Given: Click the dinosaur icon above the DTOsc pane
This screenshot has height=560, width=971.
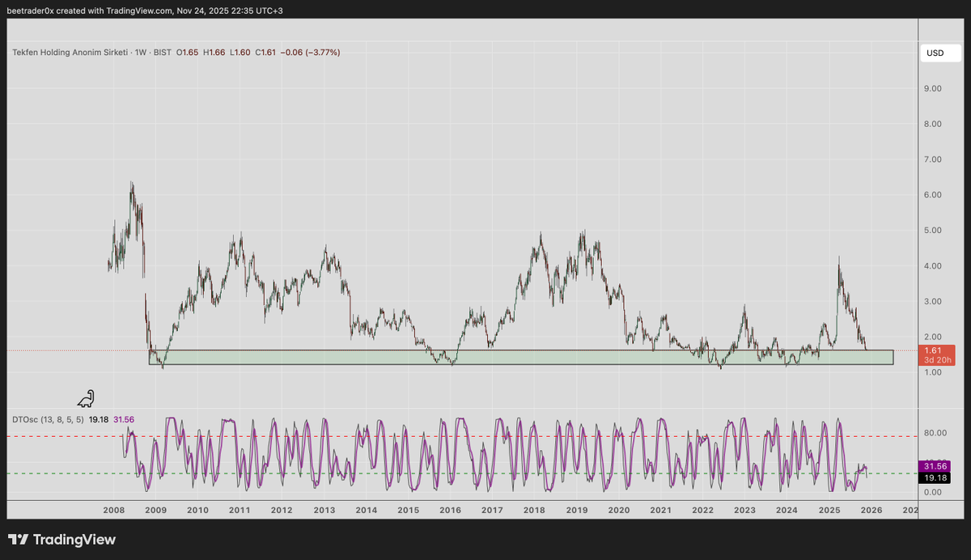Looking at the screenshot, I should click(86, 398).
